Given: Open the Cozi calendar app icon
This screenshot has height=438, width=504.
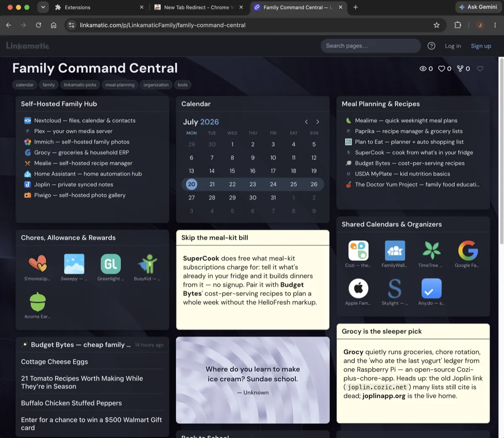Looking at the screenshot, I should click(x=358, y=251).
